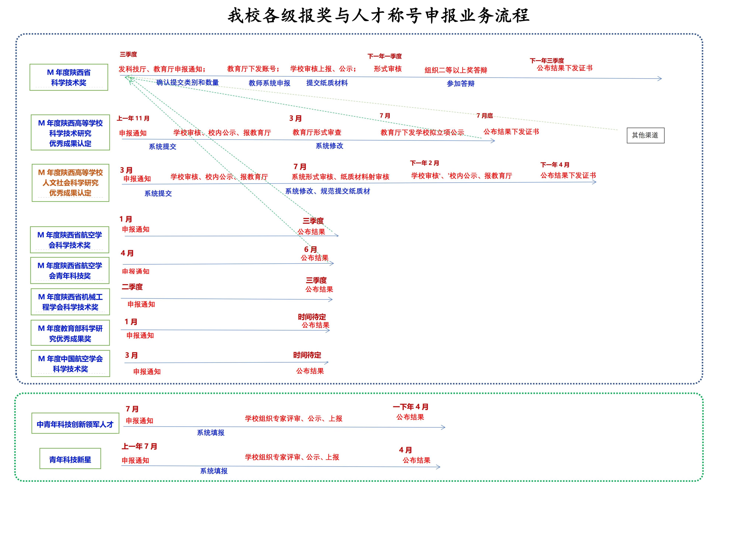Pick the 中国航空学会科学技术奖 box
756x535 pixels.
click(x=71, y=363)
